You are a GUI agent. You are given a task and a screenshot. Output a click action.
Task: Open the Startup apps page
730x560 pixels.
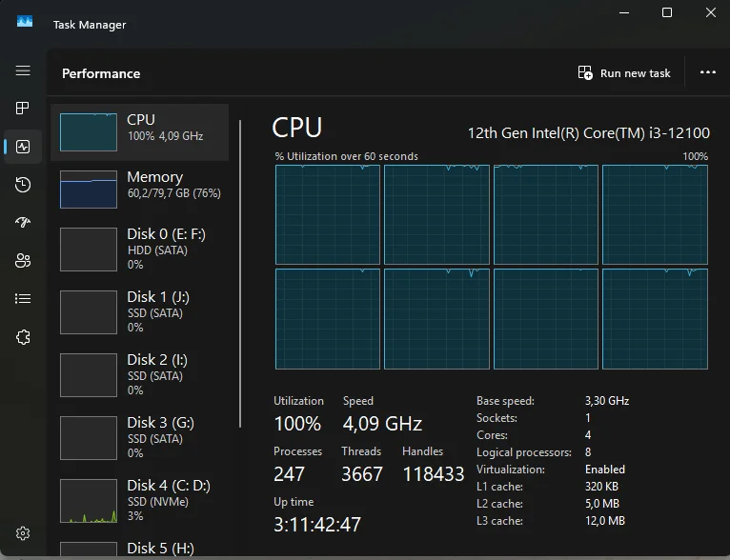tap(23, 223)
